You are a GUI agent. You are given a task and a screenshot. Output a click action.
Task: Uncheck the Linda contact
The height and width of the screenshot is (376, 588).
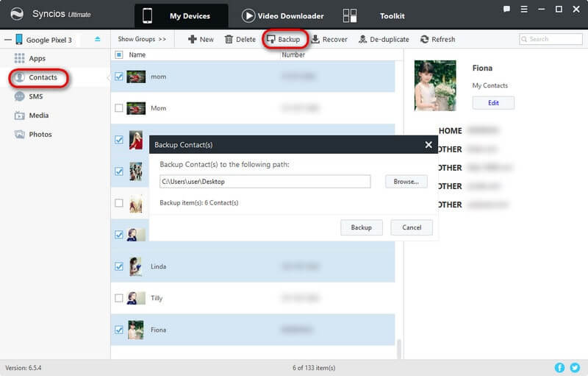point(119,266)
